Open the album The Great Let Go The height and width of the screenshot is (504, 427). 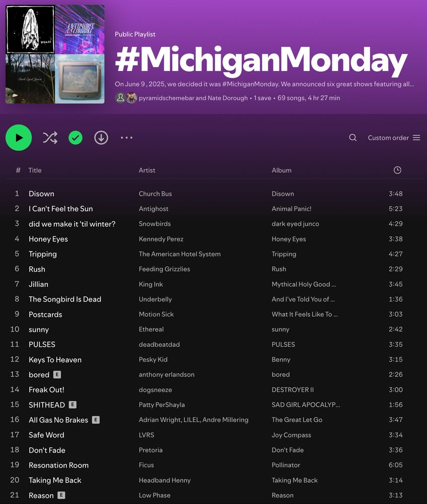pos(297,420)
